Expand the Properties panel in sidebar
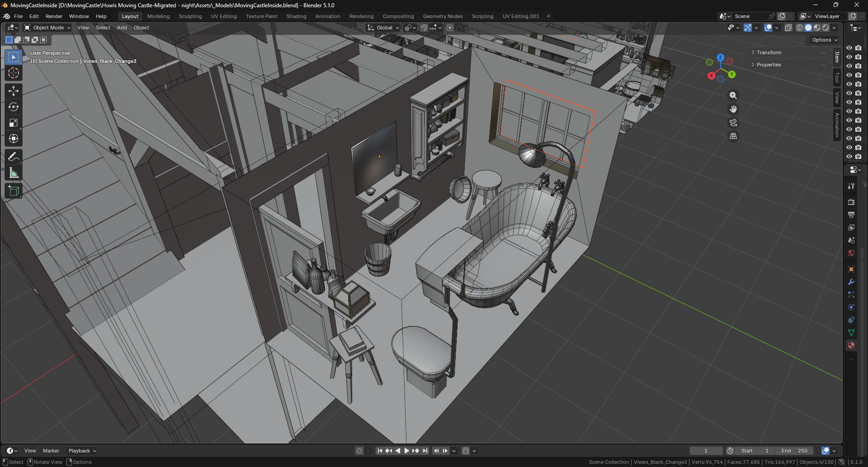The image size is (868, 467). click(x=788, y=65)
